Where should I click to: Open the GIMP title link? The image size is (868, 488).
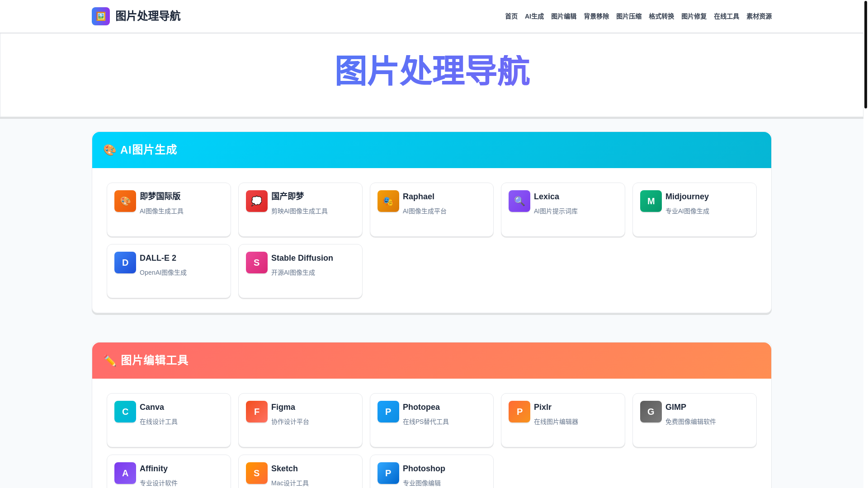pyautogui.click(x=676, y=407)
